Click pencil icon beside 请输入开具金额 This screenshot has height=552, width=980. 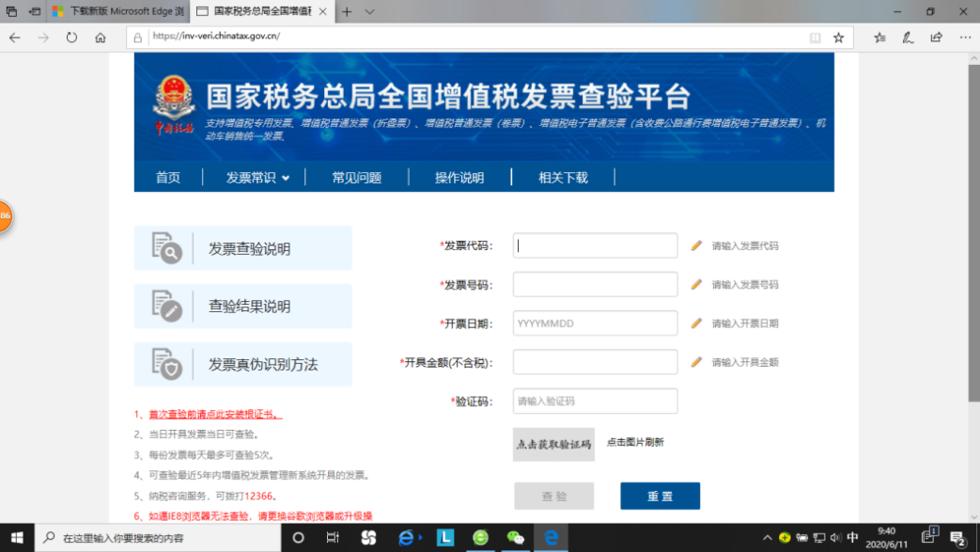696,362
